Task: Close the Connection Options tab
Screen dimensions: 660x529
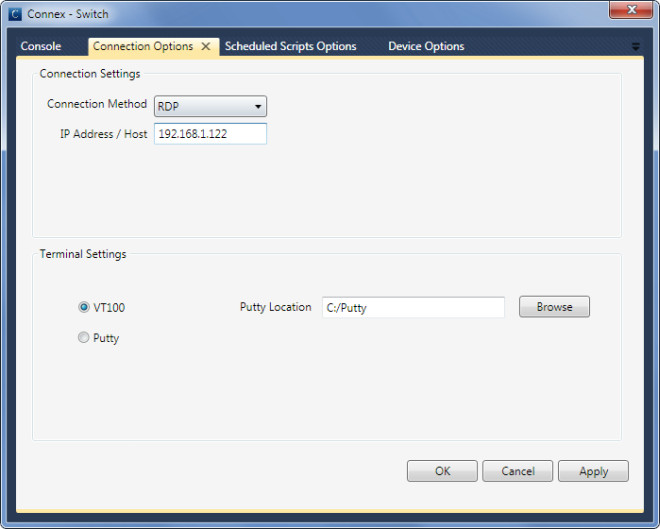Action: [x=206, y=46]
